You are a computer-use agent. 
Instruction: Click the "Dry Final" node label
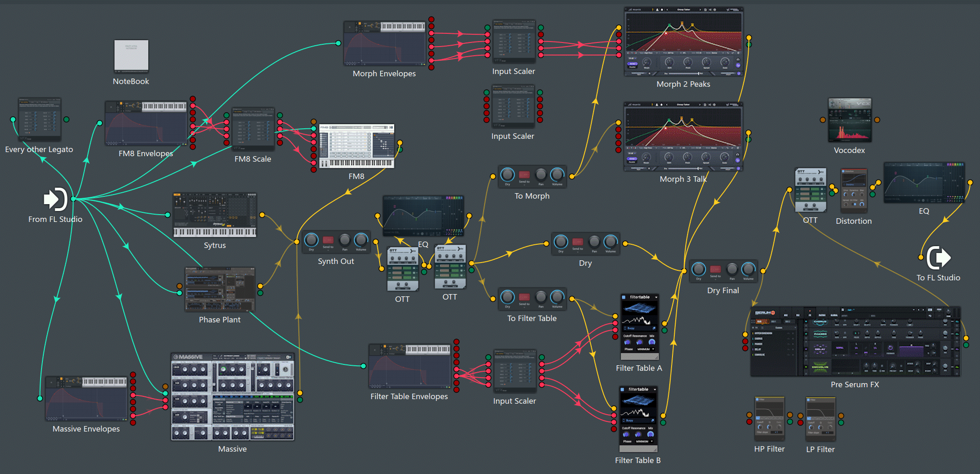[723, 290]
